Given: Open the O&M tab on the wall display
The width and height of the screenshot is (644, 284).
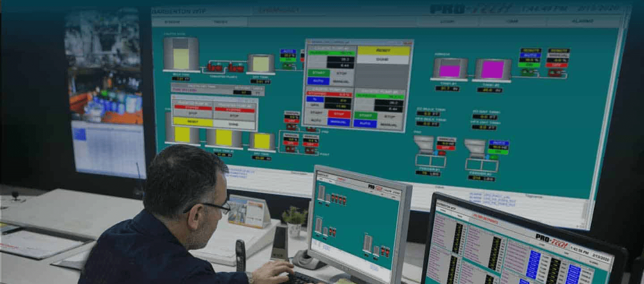Looking at the screenshot, I should point(512,21).
